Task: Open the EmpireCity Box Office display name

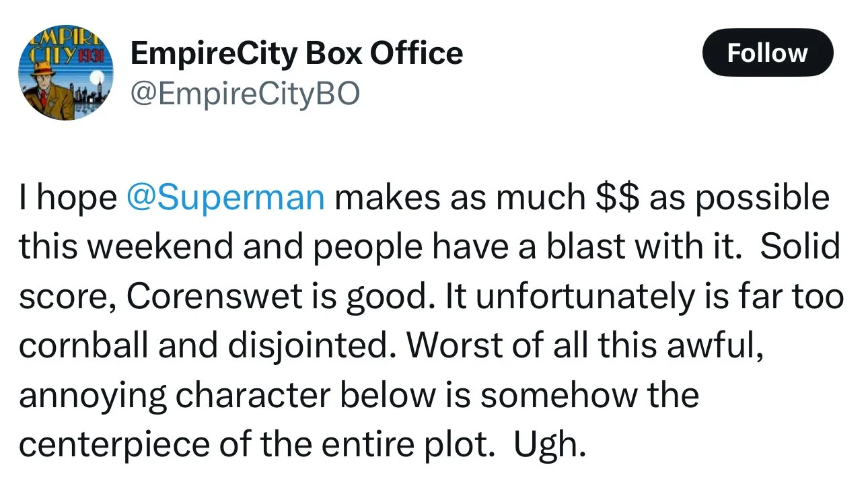Action: point(297,53)
